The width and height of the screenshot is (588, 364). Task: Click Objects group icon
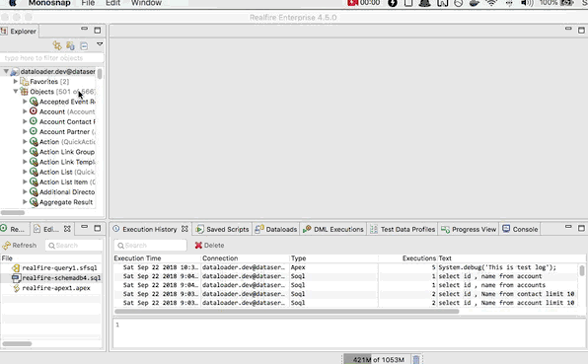pos(24,92)
